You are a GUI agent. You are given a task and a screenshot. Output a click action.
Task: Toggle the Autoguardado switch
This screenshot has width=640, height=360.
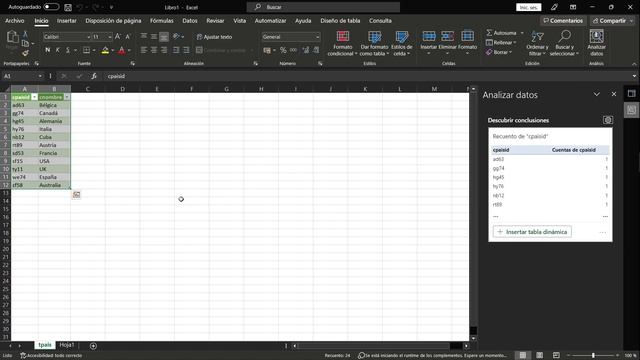(51, 7)
